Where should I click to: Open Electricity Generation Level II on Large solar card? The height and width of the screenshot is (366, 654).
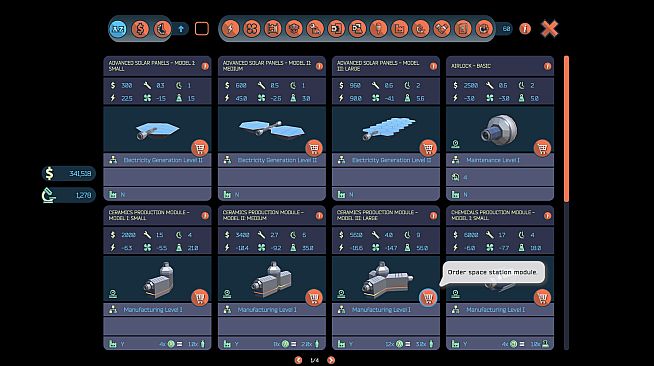[x=391, y=160]
